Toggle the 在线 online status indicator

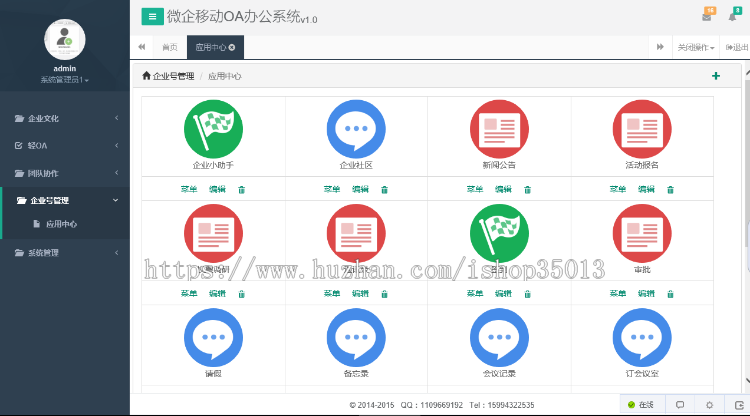pos(641,405)
